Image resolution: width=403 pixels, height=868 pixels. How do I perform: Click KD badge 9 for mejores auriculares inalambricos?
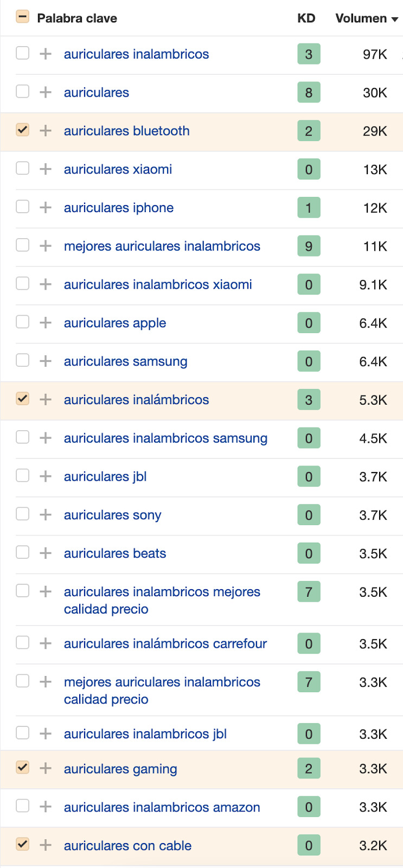309,246
